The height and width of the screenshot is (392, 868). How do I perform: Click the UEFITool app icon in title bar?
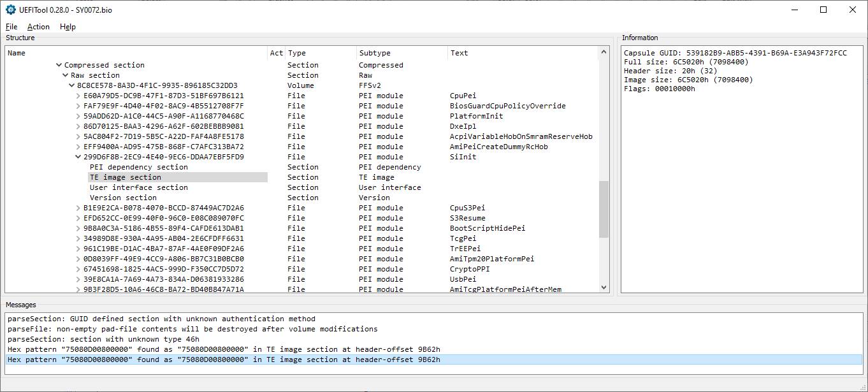click(10, 10)
